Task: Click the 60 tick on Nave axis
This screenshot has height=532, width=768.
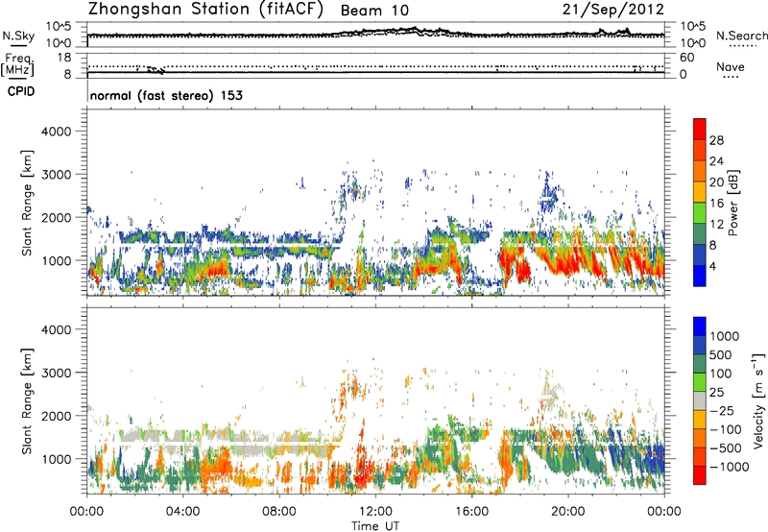Action: pos(686,58)
